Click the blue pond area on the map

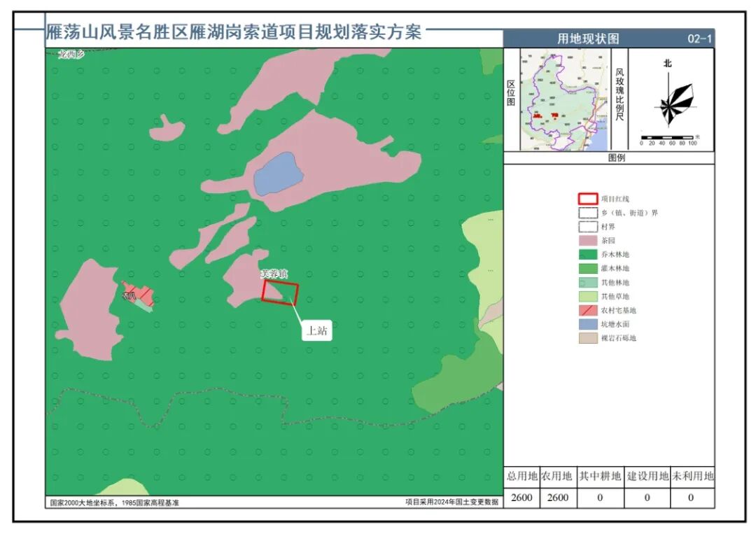278,174
